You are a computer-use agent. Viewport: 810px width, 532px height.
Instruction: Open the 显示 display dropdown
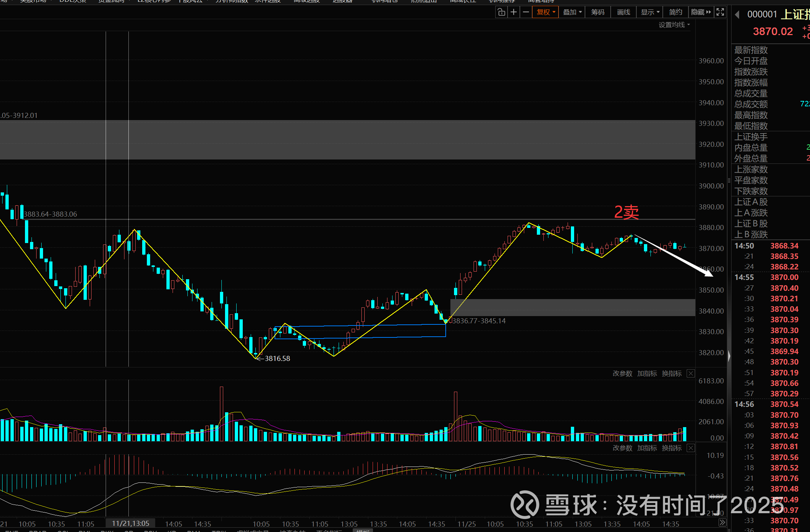(x=650, y=12)
